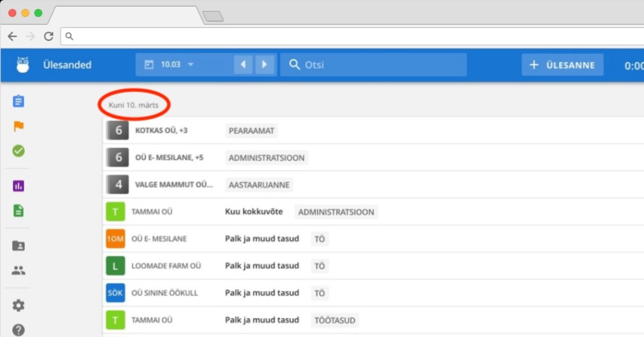Click browser forward arrow

[31, 36]
